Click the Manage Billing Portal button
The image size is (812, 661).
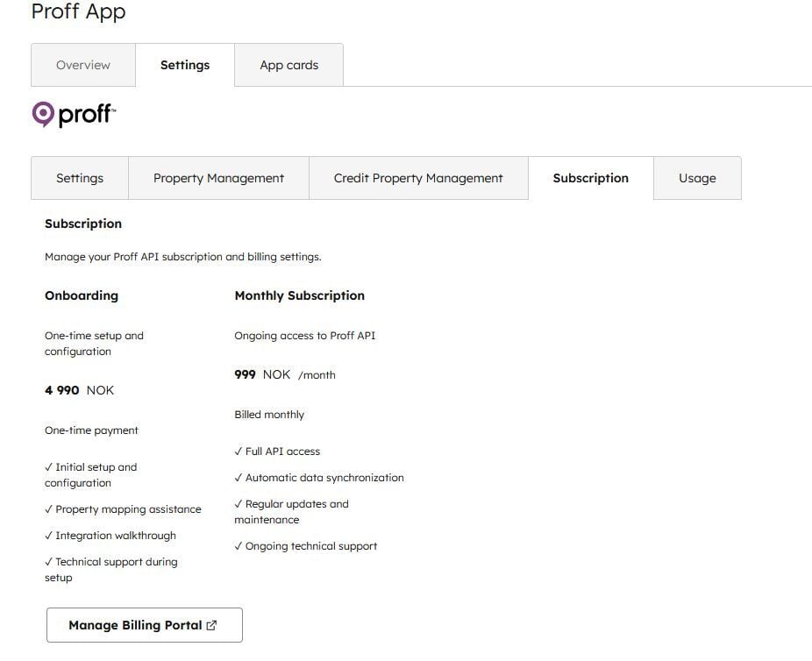(x=145, y=625)
